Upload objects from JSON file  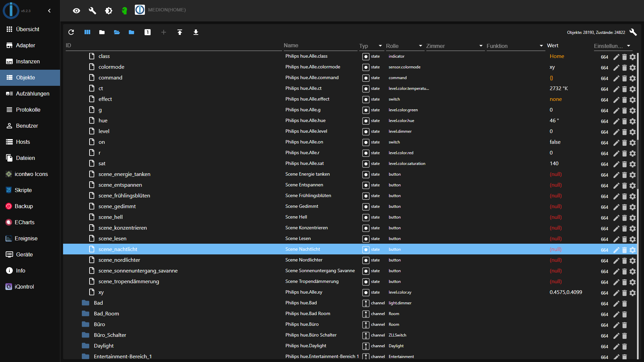(180, 32)
